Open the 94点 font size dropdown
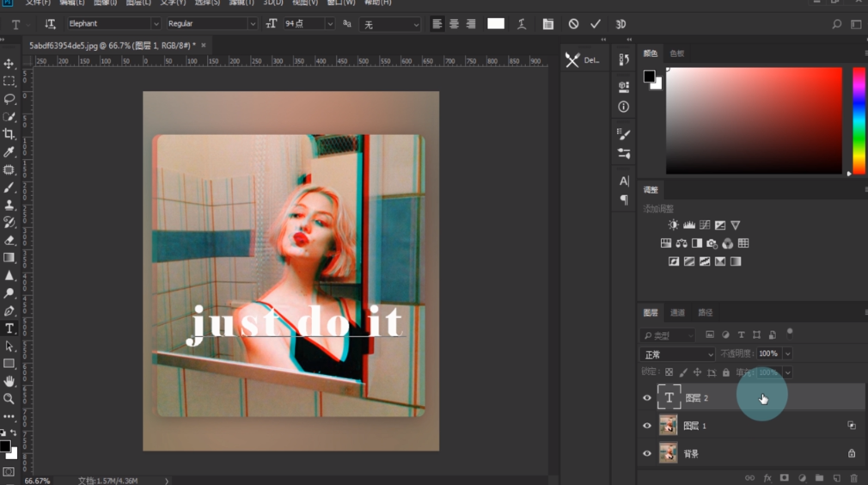868x485 pixels. click(x=330, y=24)
